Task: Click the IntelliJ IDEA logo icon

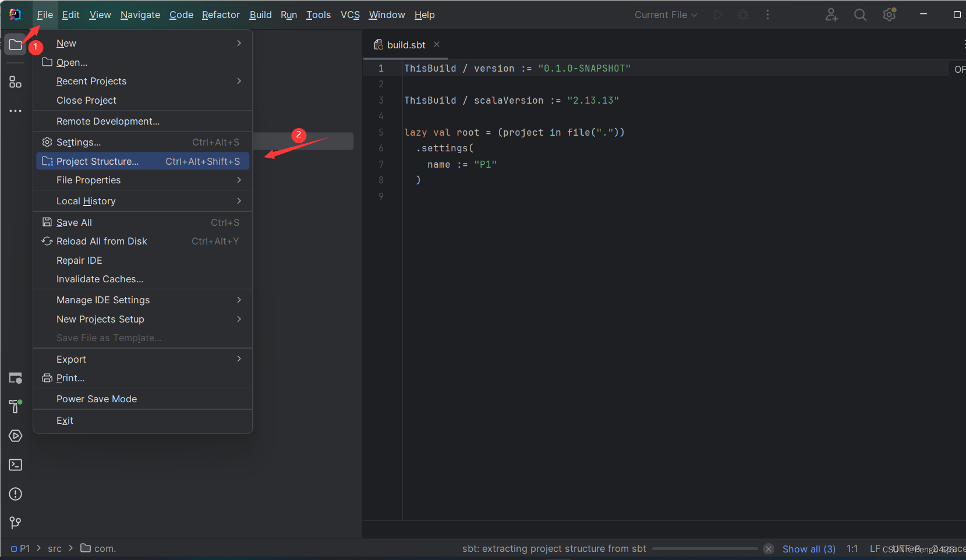Action: point(15,15)
